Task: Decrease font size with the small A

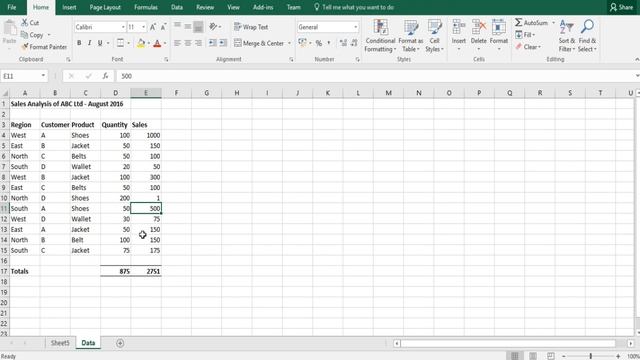Action: [163, 27]
